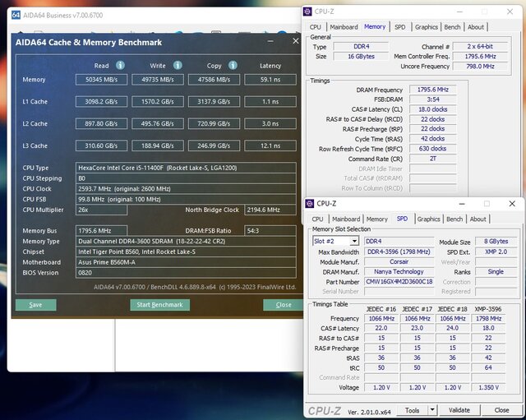This screenshot has width=526, height=420.
Task: Select About tab in CPU-Z memory slot window
Action: tap(478, 219)
